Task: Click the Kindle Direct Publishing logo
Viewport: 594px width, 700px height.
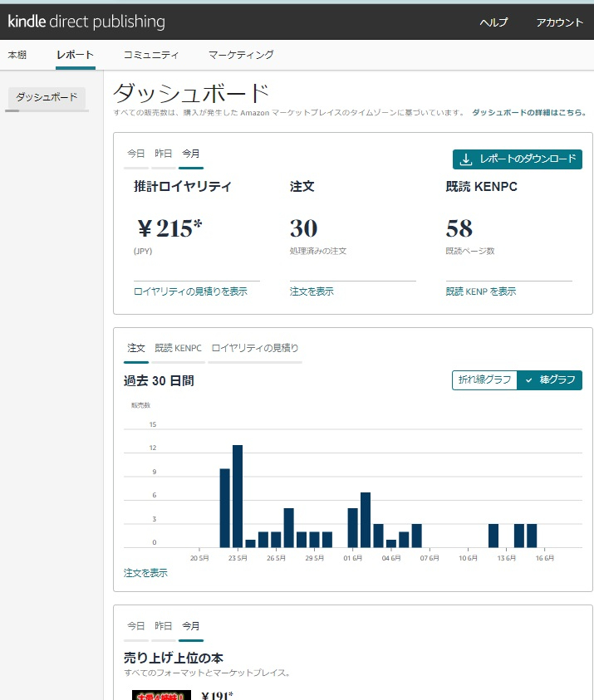Action: click(86, 22)
